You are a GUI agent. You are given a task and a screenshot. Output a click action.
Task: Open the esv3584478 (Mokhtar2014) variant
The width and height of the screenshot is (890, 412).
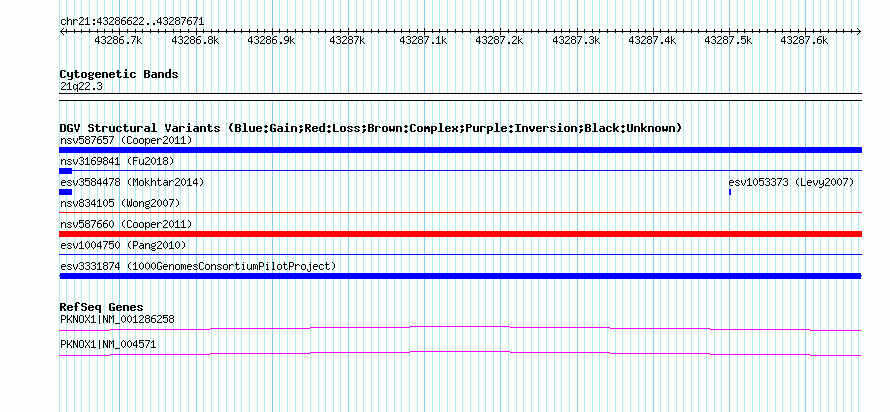click(x=132, y=182)
